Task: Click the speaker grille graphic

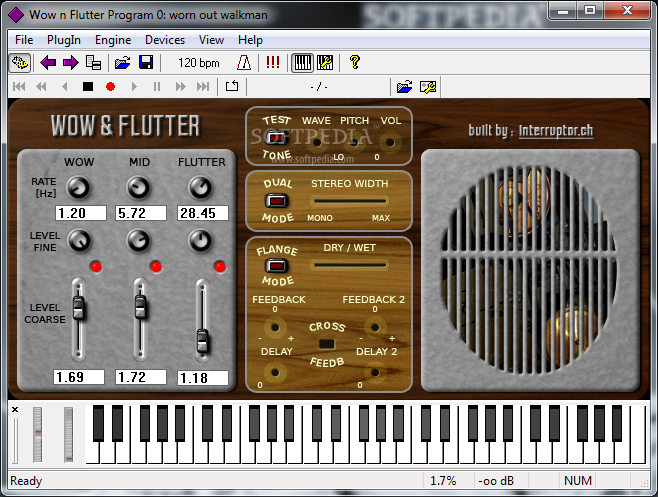Action: pyautogui.click(x=530, y=271)
